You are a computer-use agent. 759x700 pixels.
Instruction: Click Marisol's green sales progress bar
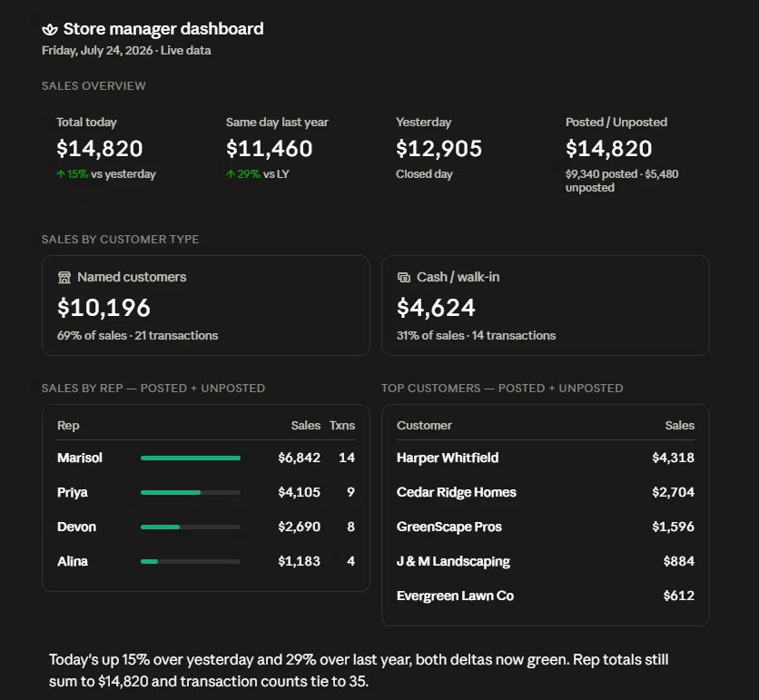[191, 458]
